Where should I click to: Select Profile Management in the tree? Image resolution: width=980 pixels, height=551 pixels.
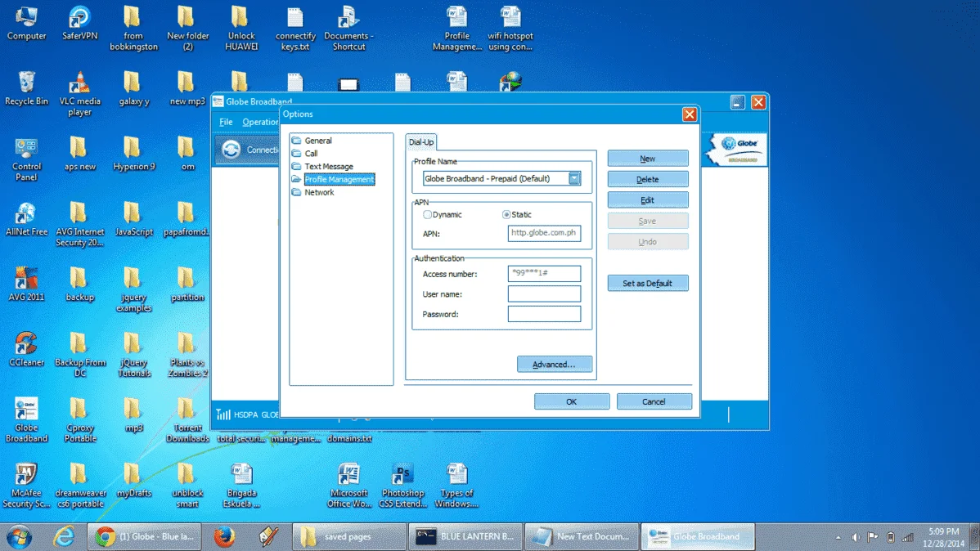tap(339, 179)
